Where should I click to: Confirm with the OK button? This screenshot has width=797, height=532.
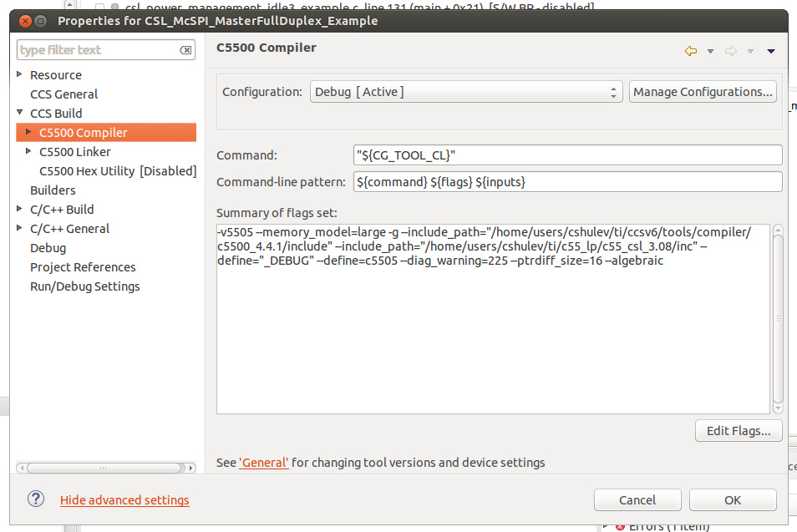pyautogui.click(x=733, y=500)
